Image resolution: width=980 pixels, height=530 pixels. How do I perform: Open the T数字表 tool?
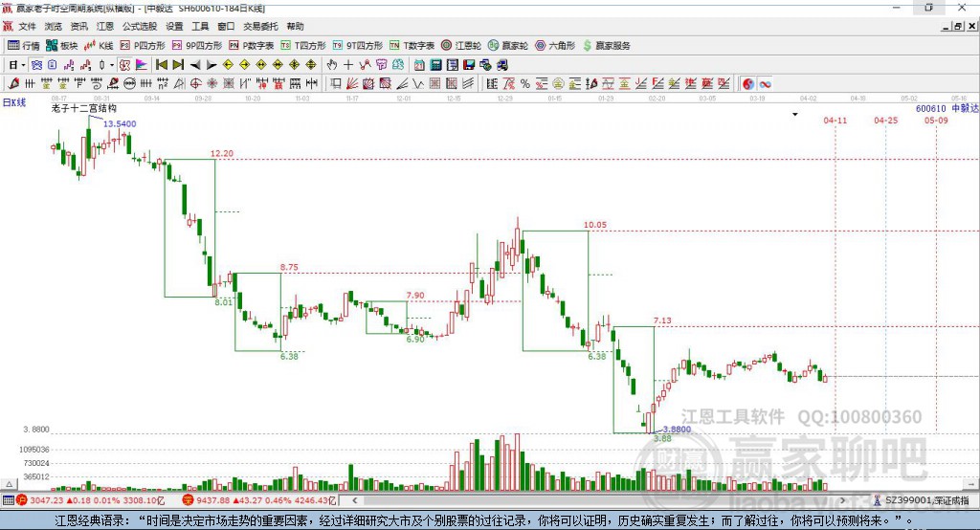412,46
